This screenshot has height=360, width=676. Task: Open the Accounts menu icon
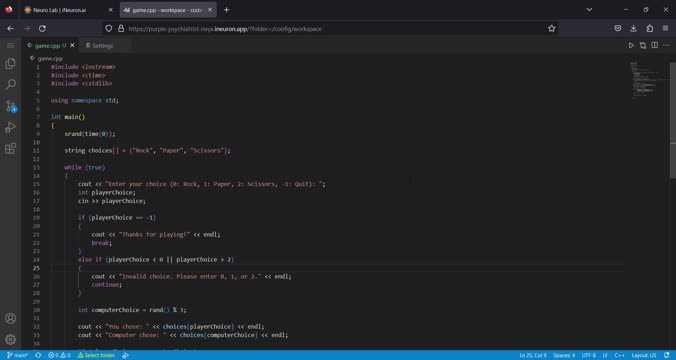click(10, 319)
